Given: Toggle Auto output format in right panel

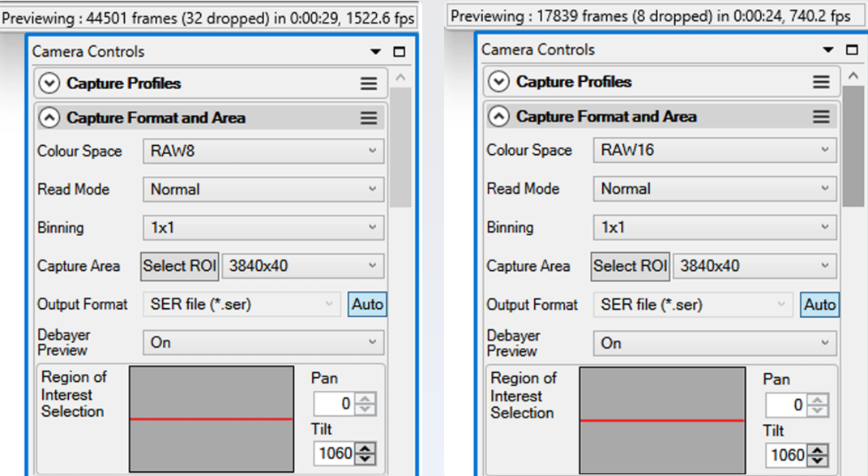Looking at the screenshot, I should pos(819,305).
